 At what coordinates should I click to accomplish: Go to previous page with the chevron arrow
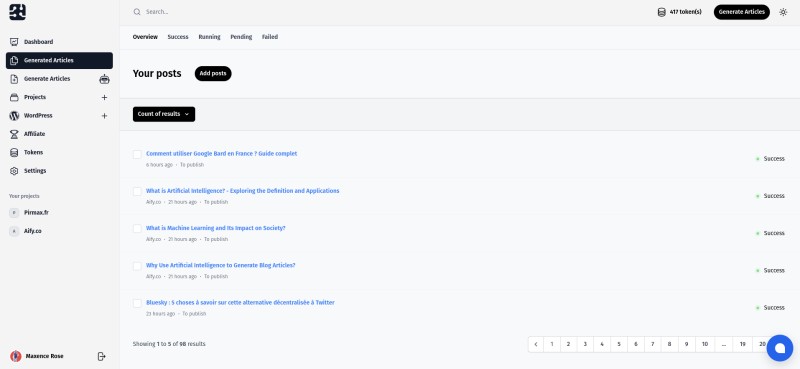[x=536, y=345]
